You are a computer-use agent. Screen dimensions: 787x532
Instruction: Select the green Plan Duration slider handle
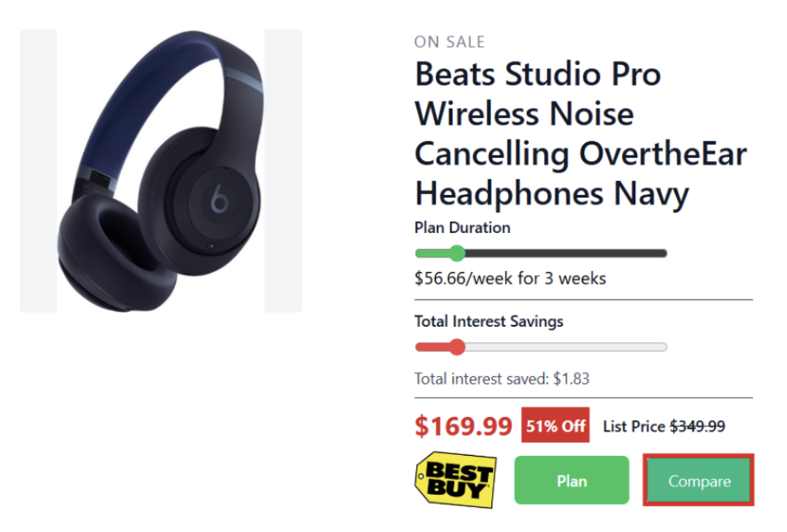[457, 253]
